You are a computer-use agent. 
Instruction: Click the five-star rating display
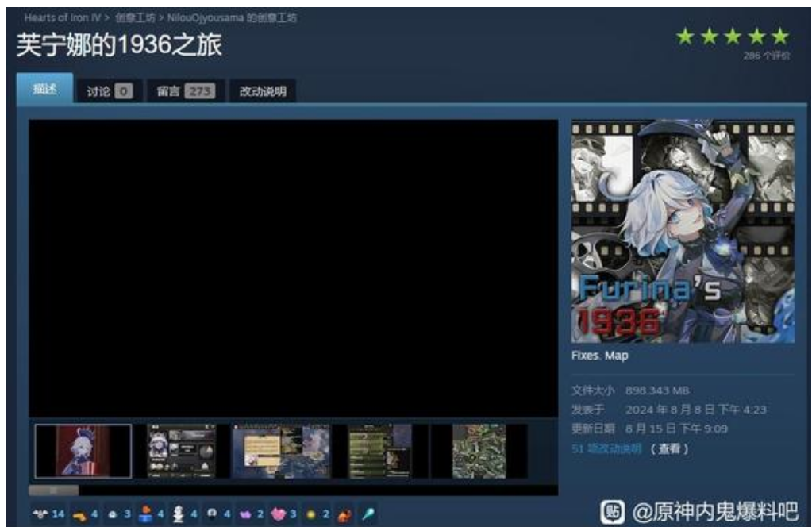point(733,37)
